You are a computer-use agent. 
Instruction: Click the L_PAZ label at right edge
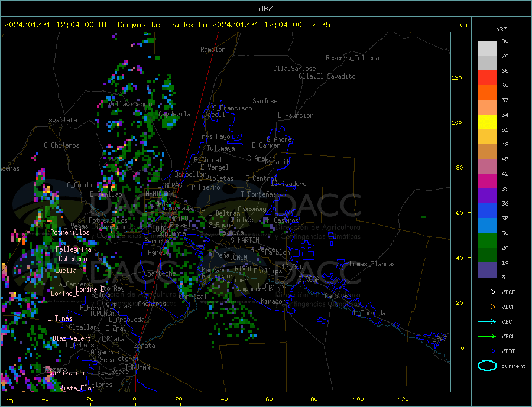click(x=438, y=339)
